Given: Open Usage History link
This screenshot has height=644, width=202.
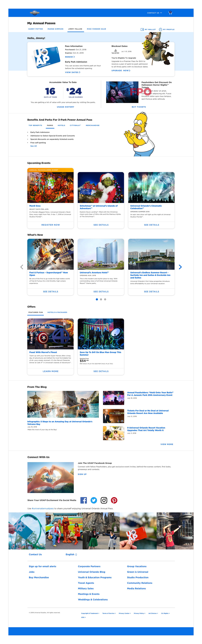Looking at the screenshot, I should point(66,107).
